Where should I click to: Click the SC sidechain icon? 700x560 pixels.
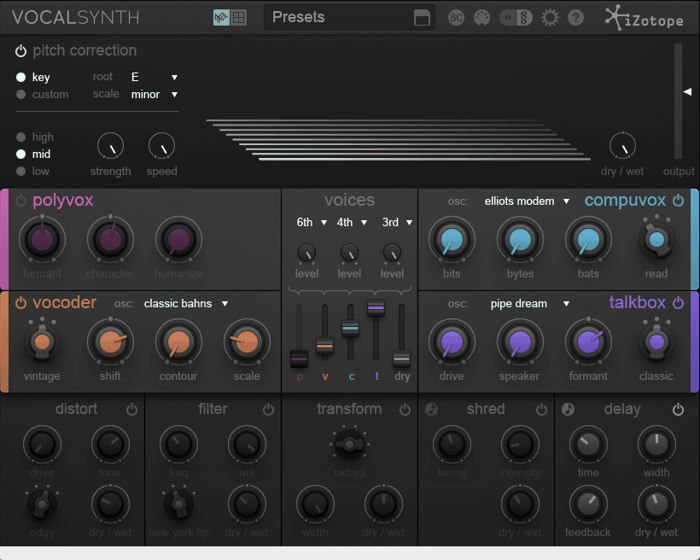click(456, 17)
